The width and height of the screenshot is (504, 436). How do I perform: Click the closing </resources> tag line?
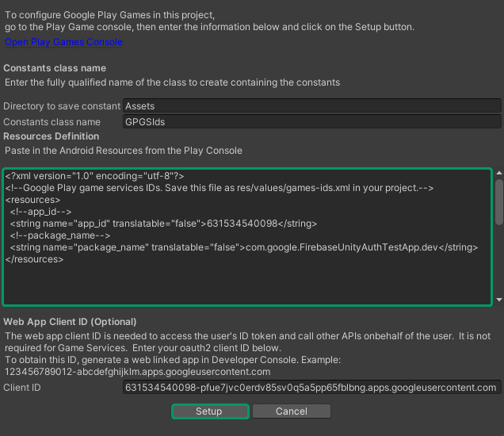(34, 259)
